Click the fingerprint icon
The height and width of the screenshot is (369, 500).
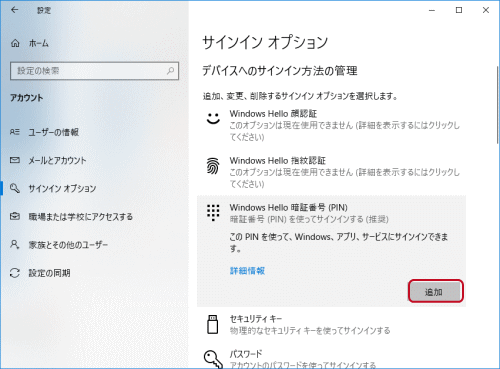[213, 166]
